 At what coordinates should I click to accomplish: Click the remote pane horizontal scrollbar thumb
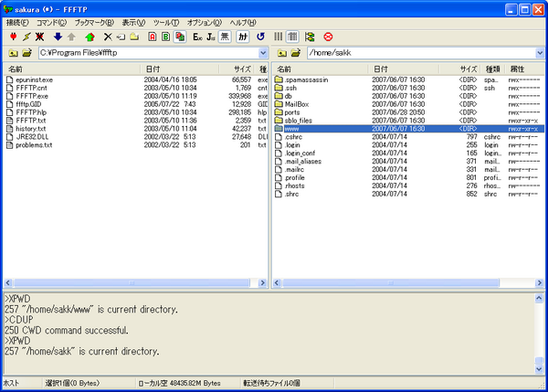pyautogui.click(x=391, y=283)
